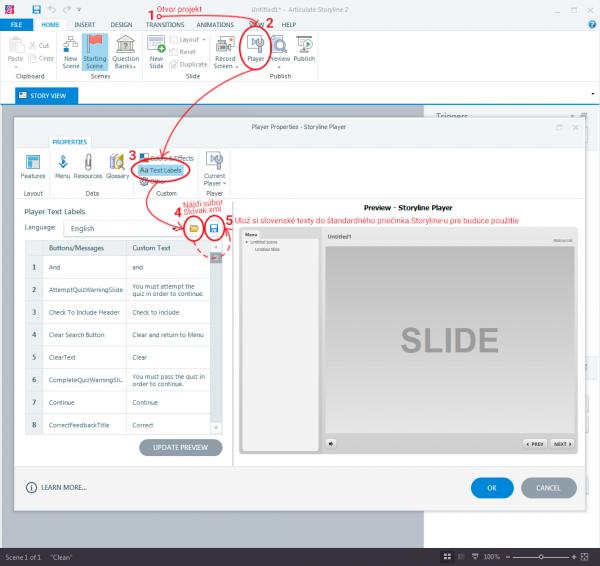
Task: Open Record Screen dropdown
Action: coord(225,52)
